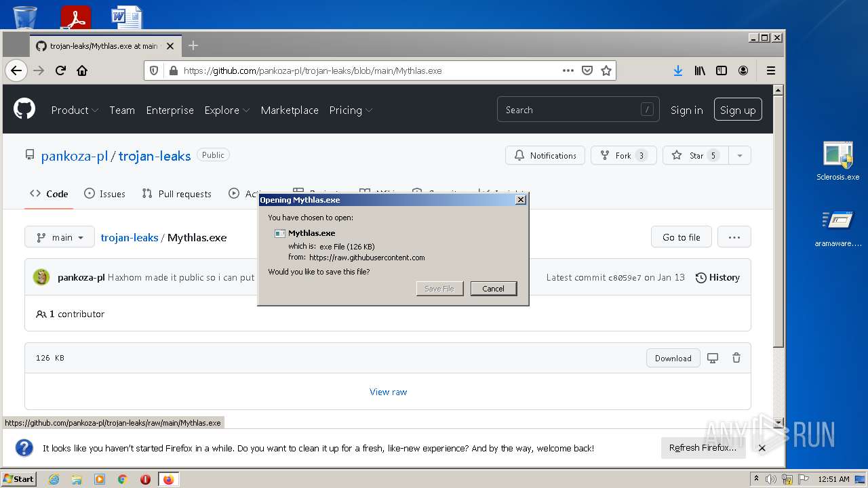Viewport: 868px width, 488px height.
Task: Click the tracking protection shield icon
Action: point(154,70)
